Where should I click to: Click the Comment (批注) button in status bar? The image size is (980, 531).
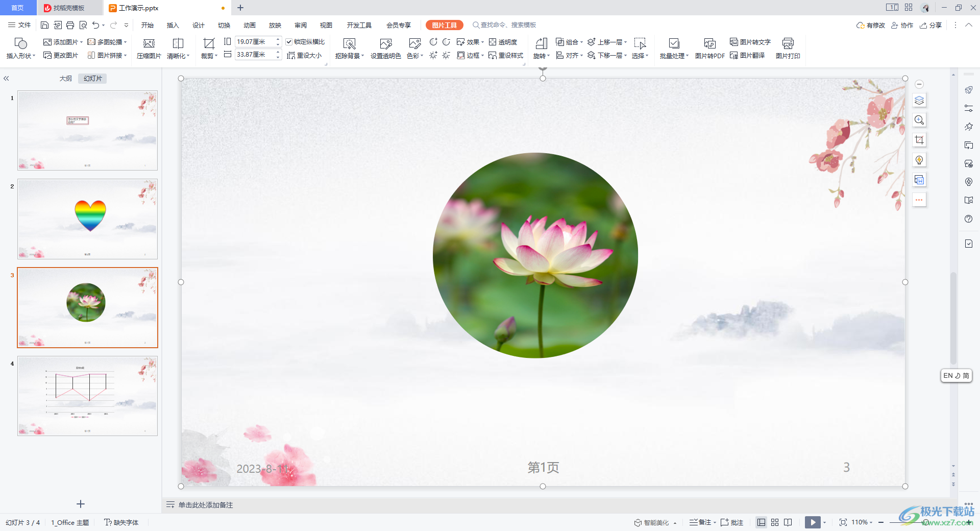tap(732, 522)
